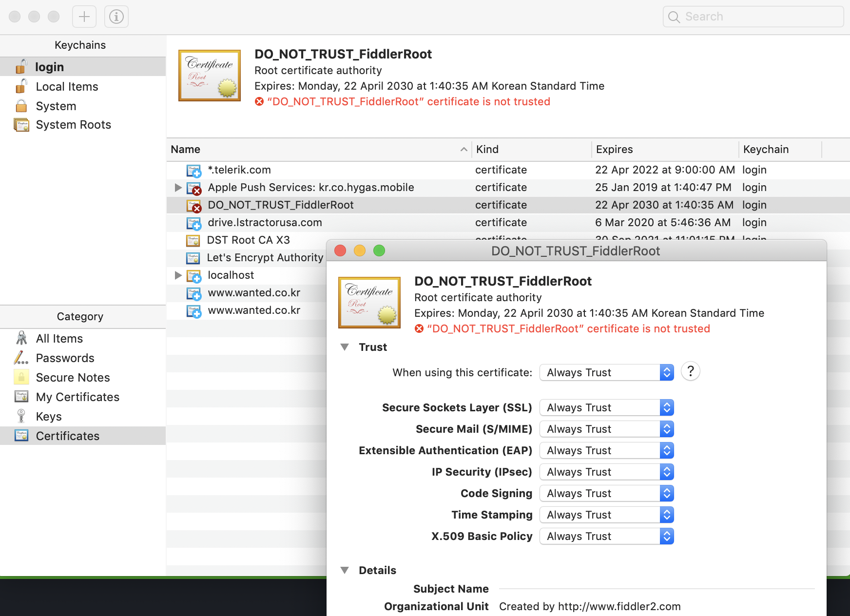The width and height of the screenshot is (850, 616).
Task: Select the Local Items keychain
Action: tap(83, 86)
